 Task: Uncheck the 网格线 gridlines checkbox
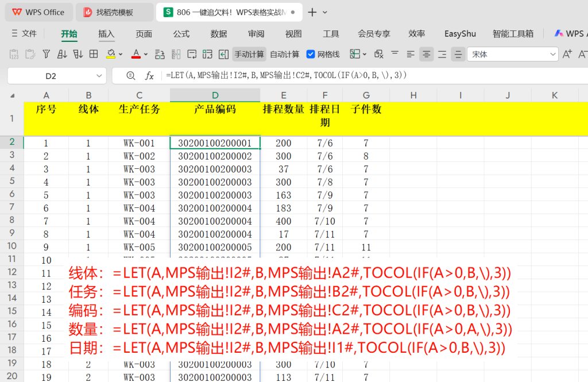tap(311, 55)
